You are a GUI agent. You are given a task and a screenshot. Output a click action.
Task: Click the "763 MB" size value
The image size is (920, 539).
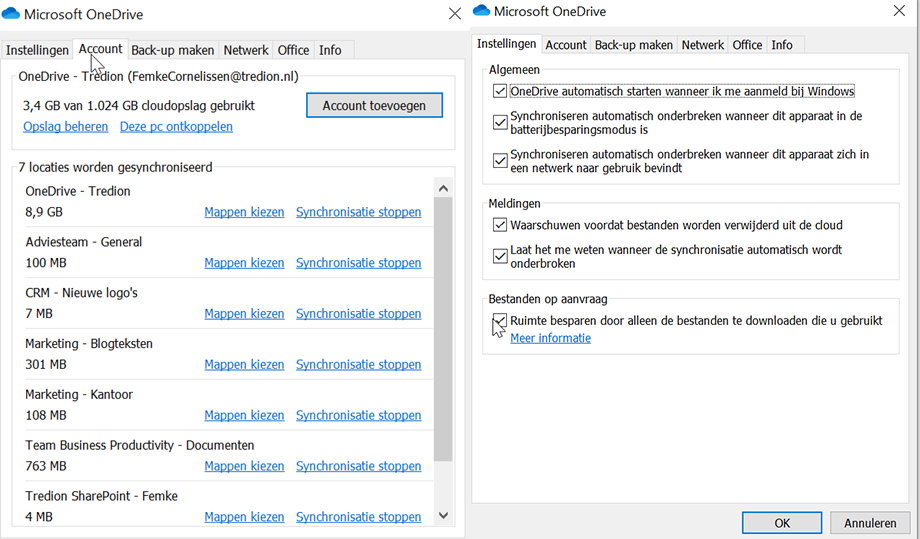coord(46,466)
